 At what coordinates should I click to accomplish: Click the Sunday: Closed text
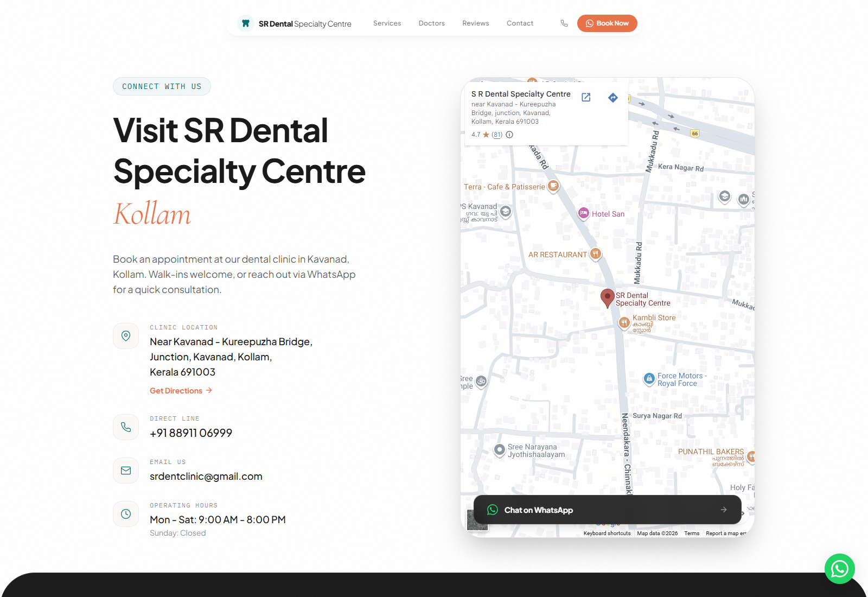pos(178,533)
